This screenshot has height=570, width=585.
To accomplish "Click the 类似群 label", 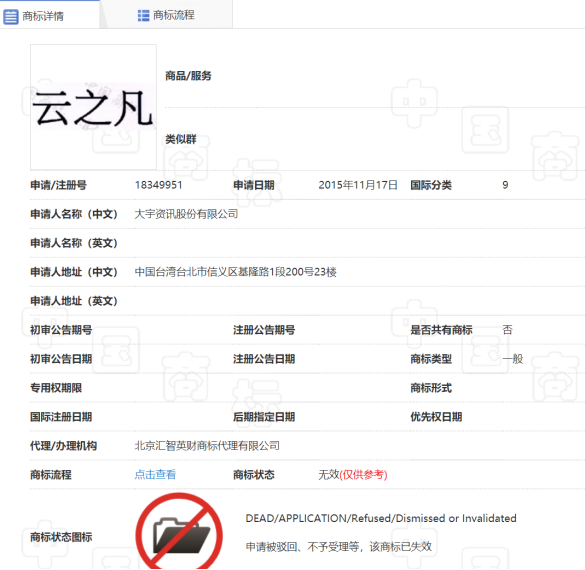I will coord(181,140).
